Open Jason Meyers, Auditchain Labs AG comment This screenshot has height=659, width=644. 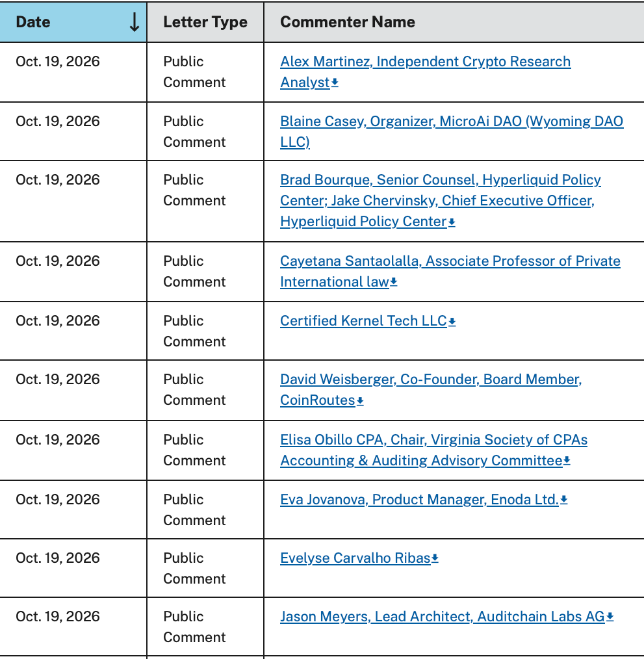click(443, 616)
